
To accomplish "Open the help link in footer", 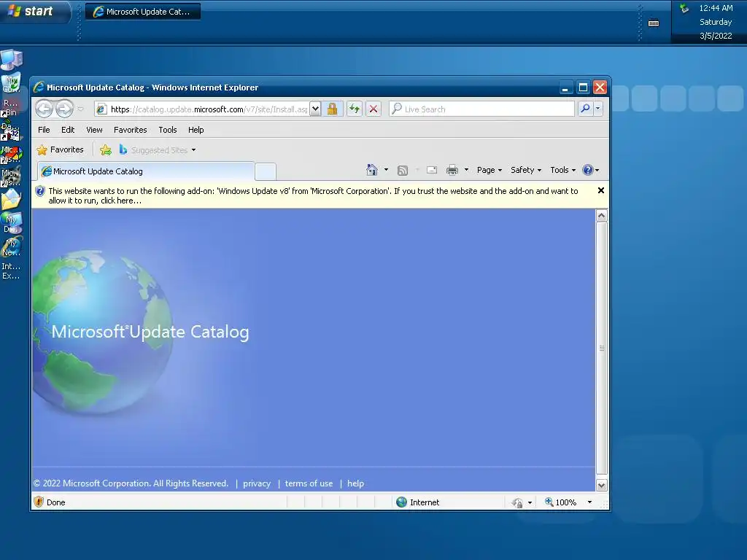I will [x=355, y=483].
